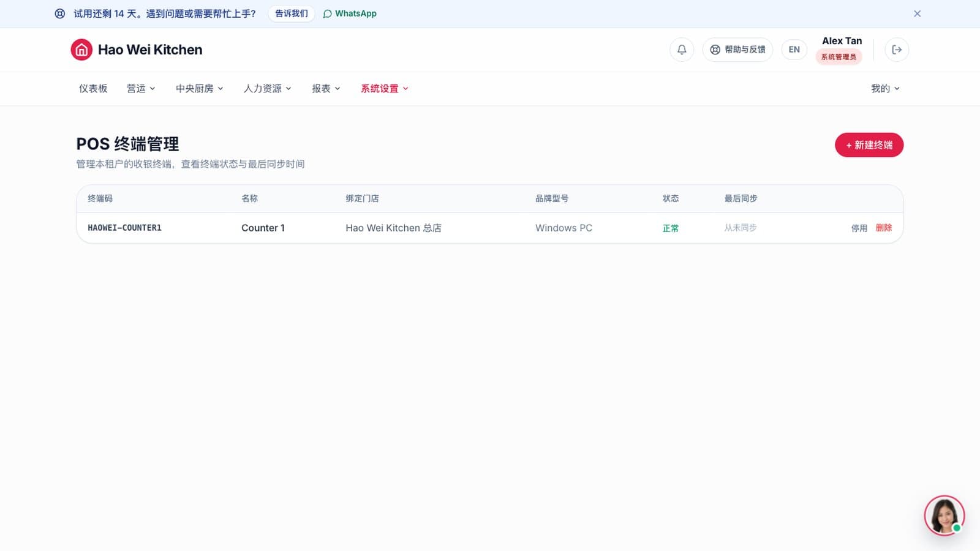The width and height of the screenshot is (980, 551).
Task: Open the 我的 dropdown
Action: (x=886, y=89)
